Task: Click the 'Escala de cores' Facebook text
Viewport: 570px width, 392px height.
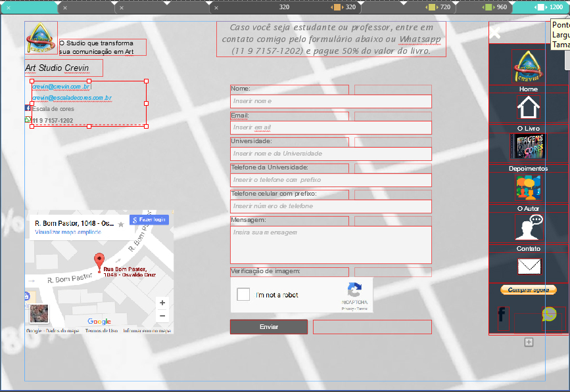Action: (x=53, y=109)
